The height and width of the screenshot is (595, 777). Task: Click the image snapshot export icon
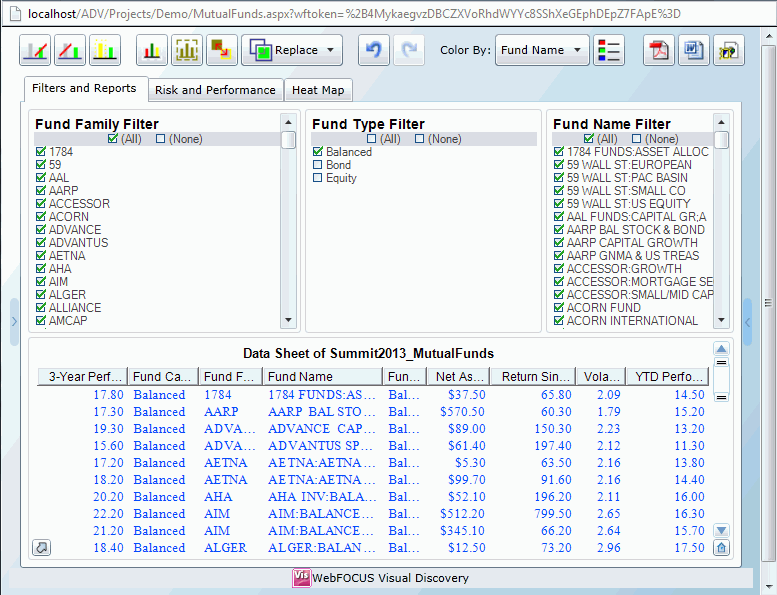point(729,50)
